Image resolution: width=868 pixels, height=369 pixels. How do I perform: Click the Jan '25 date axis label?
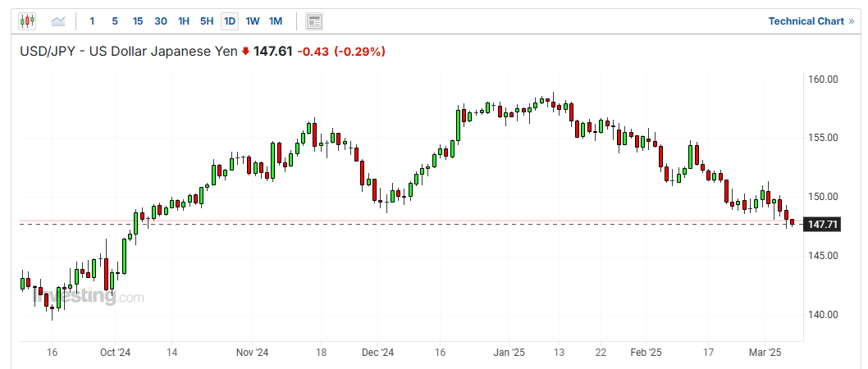pos(509,352)
